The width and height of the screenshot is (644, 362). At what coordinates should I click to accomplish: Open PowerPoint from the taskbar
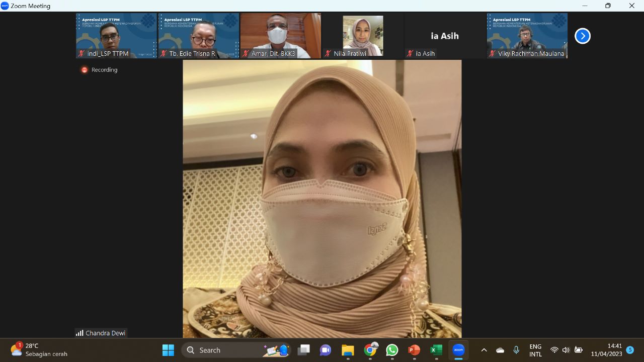414,350
